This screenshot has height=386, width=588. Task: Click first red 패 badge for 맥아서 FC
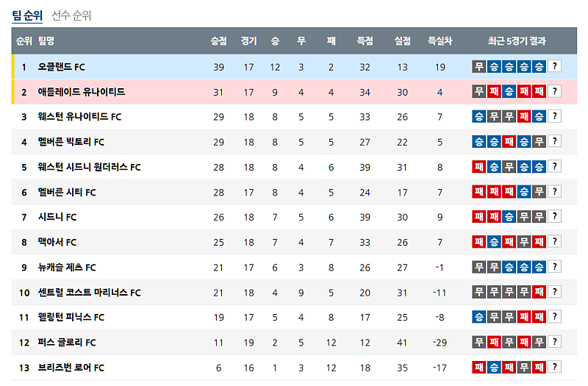tap(479, 242)
